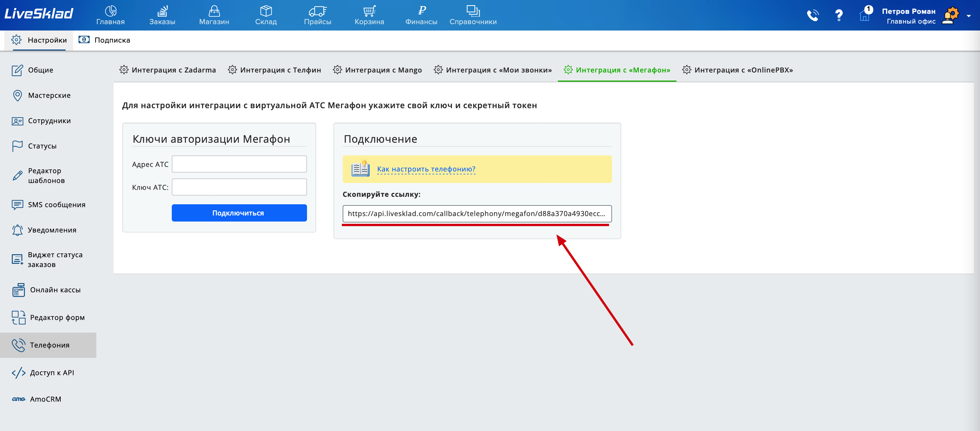
Task: Open the Заказы orders section
Action: (162, 15)
